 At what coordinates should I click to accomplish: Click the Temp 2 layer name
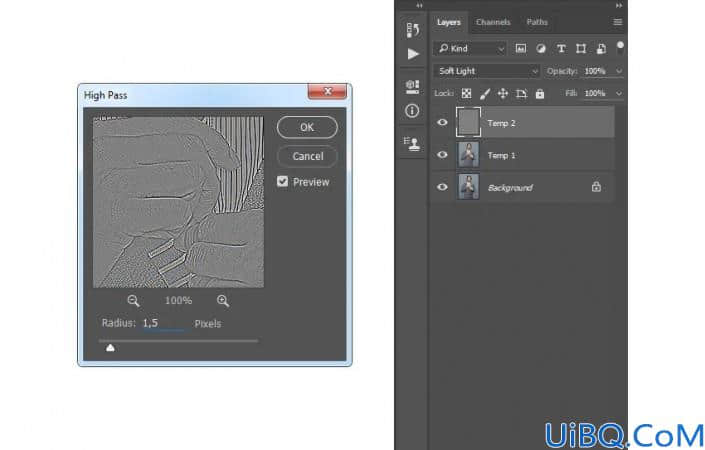[x=501, y=123]
